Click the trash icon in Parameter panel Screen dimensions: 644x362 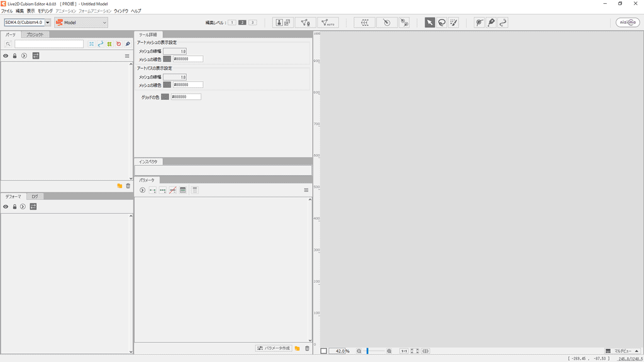pyautogui.click(x=307, y=348)
